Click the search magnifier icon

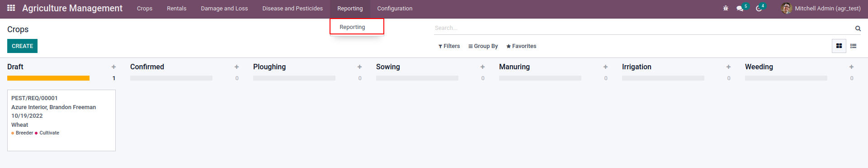[x=858, y=29]
